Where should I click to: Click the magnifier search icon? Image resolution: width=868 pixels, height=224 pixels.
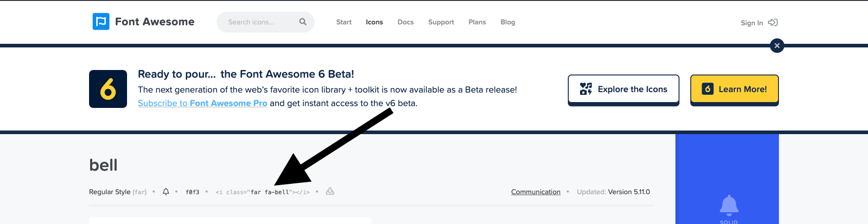click(x=303, y=22)
